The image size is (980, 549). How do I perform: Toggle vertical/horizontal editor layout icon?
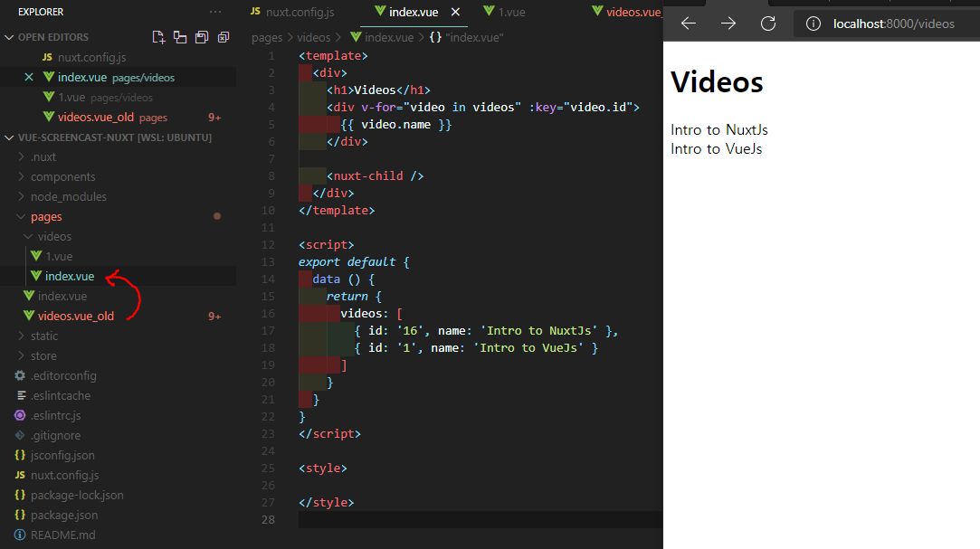180,37
